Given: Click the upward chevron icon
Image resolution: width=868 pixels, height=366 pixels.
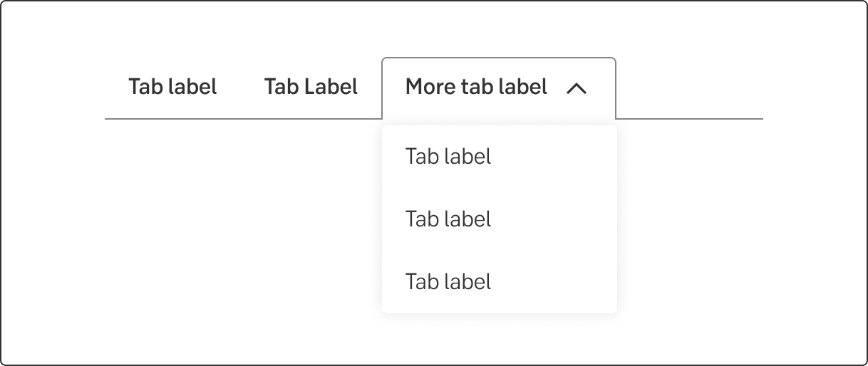Looking at the screenshot, I should (576, 88).
